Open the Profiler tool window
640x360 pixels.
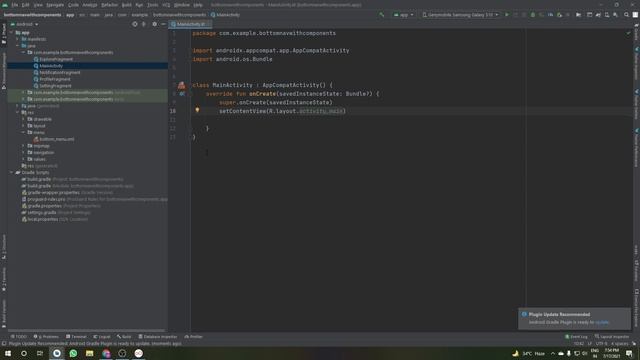(x=193, y=337)
